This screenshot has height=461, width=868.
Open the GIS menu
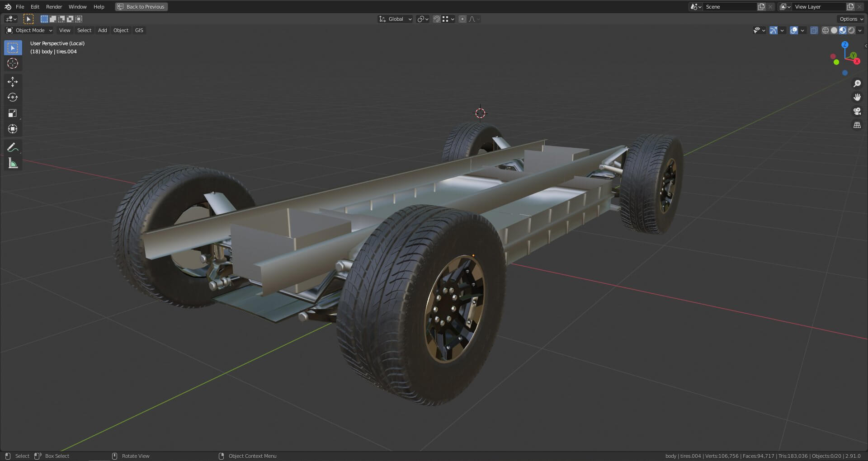pos(139,30)
